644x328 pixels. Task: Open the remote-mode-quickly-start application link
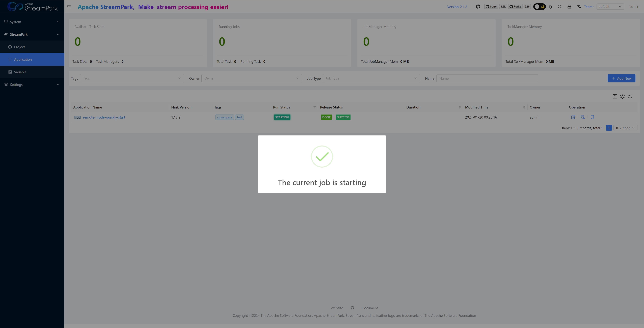coord(104,117)
